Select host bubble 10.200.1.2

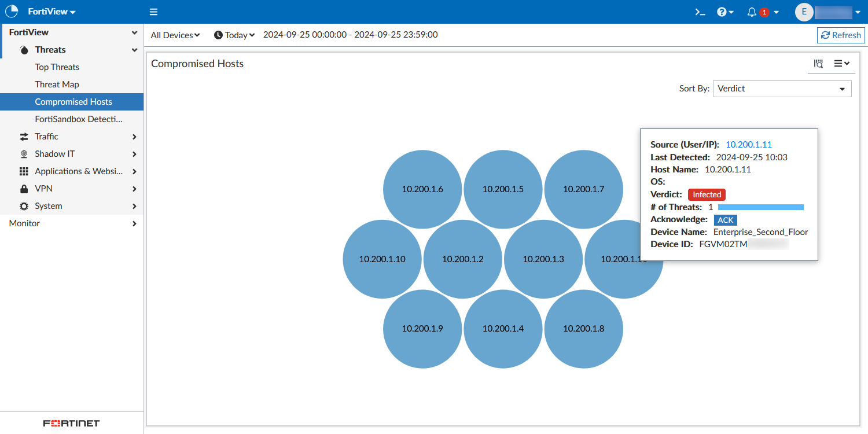(462, 259)
